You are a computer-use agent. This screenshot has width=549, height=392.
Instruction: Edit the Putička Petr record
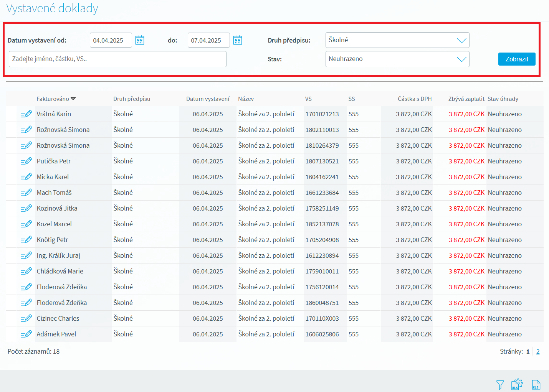(x=26, y=161)
